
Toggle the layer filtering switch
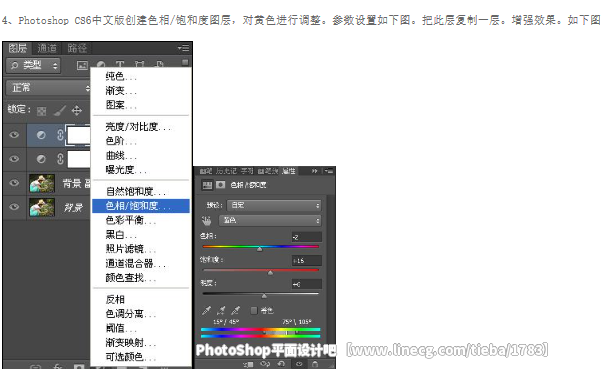(x=185, y=62)
